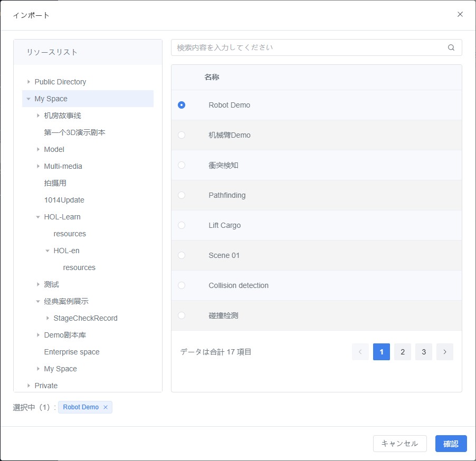Go to next page arrow
Screen dimensions: 476x461
coord(444,352)
